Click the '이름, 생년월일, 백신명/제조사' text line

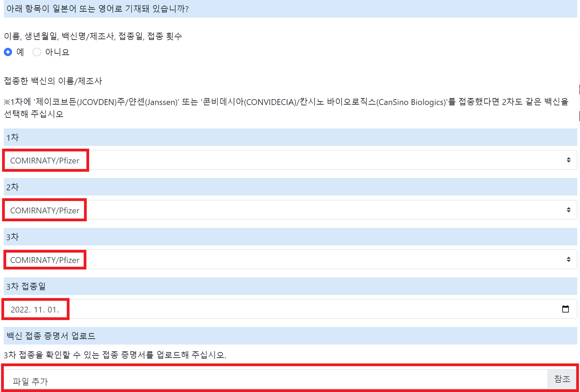(x=93, y=36)
